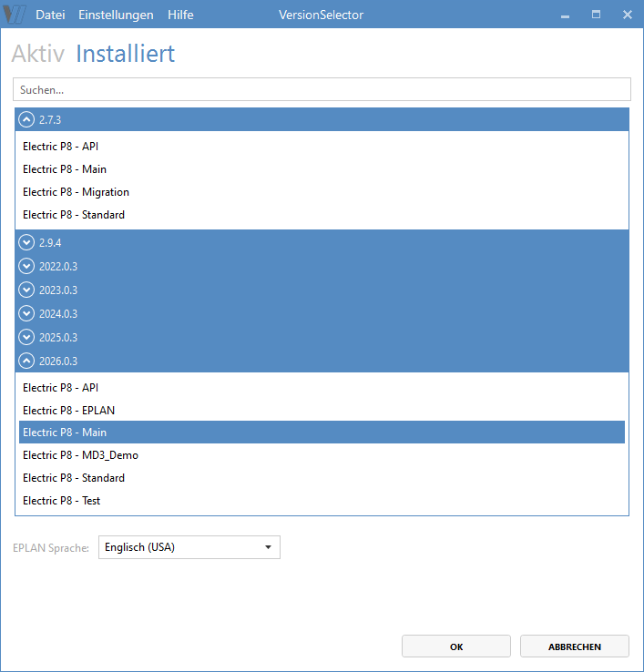644x672 pixels.
Task: Expand the 2025.0.3 chevron icon
Action: pos(26,338)
